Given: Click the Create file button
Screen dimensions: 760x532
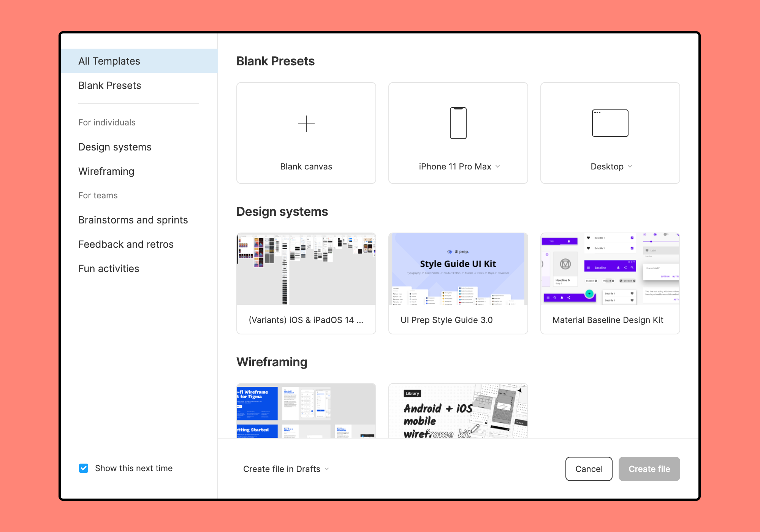Looking at the screenshot, I should [x=649, y=469].
